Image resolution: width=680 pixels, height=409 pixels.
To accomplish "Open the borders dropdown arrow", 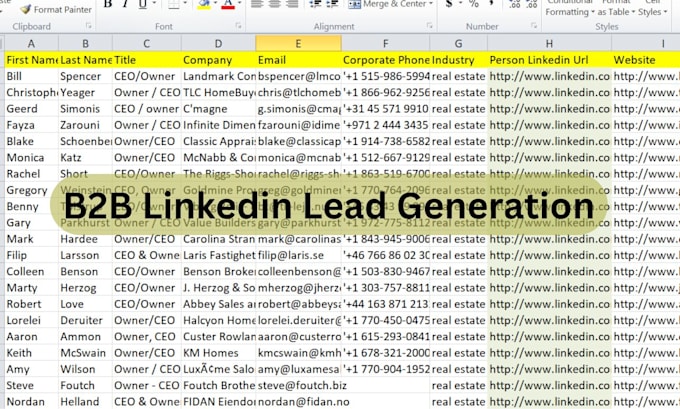I will tap(186, 4).
